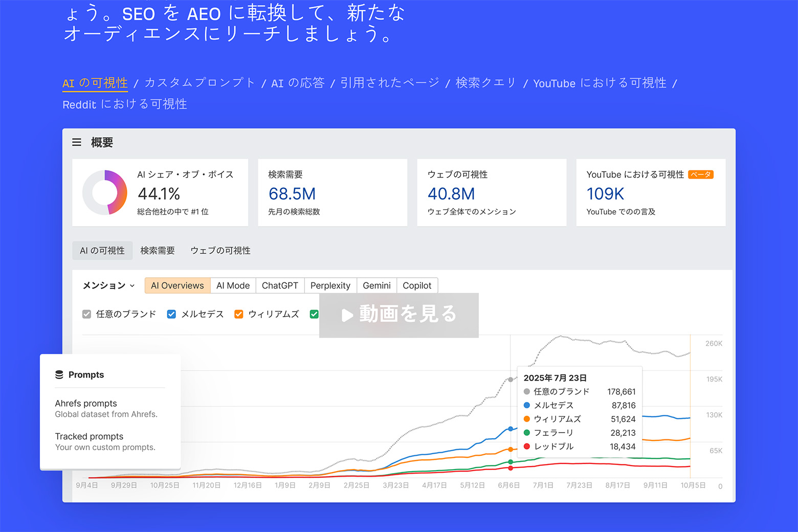Screen dimensions: 798x532
Task: Click the AI share-of-voice donut chart
Action: pyautogui.click(x=105, y=192)
